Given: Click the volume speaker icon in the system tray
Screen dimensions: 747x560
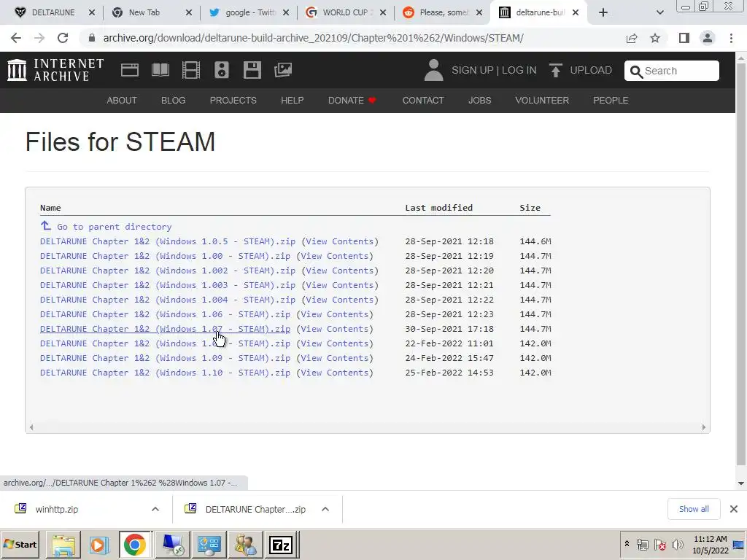Looking at the screenshot, I should [677, 545].
